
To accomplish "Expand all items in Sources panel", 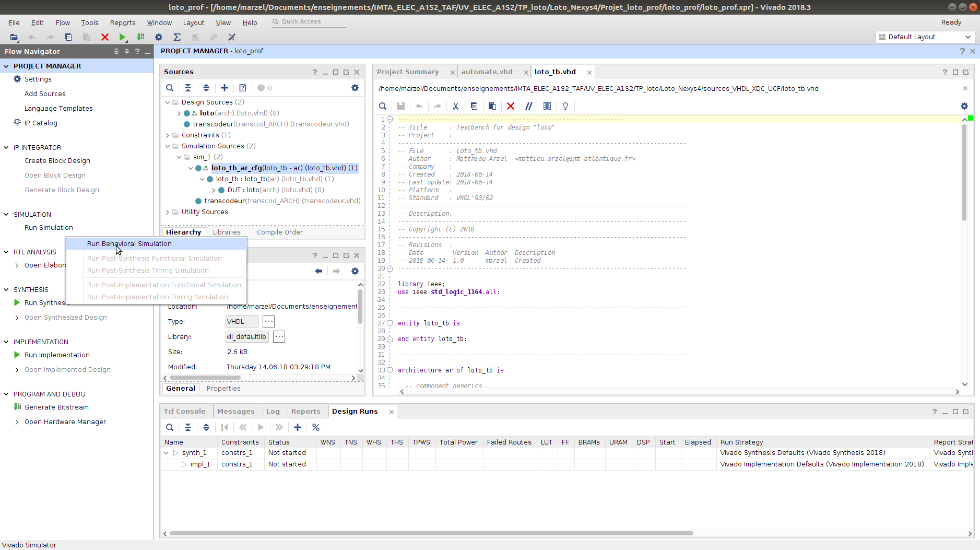I will coord(206,88).
